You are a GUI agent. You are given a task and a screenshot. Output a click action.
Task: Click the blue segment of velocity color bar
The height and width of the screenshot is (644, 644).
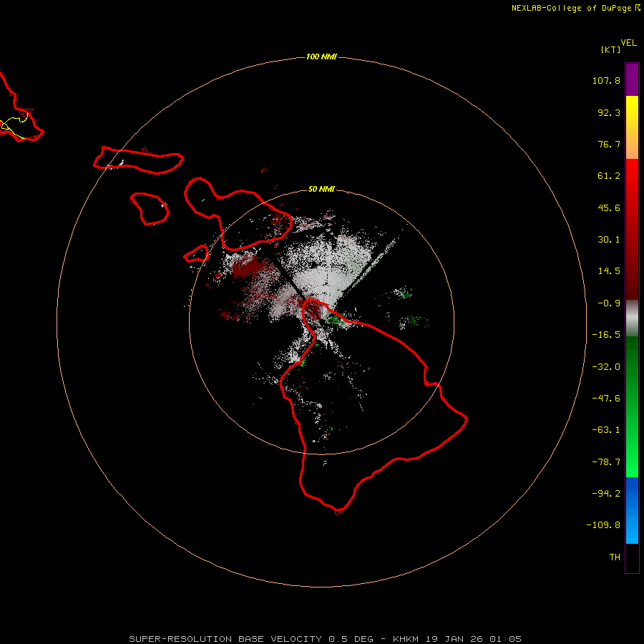click(x=632, y=510)
